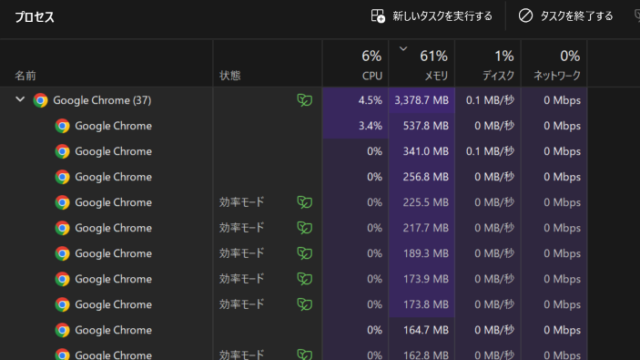Image resolution: width=640 pixels, height=360 pixels.
Task: End the task with タスクを終了する
Action: (576, 16)
